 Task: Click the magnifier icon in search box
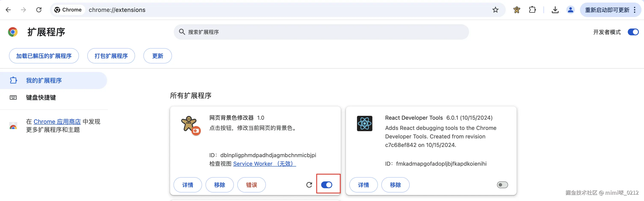(182, 32)
